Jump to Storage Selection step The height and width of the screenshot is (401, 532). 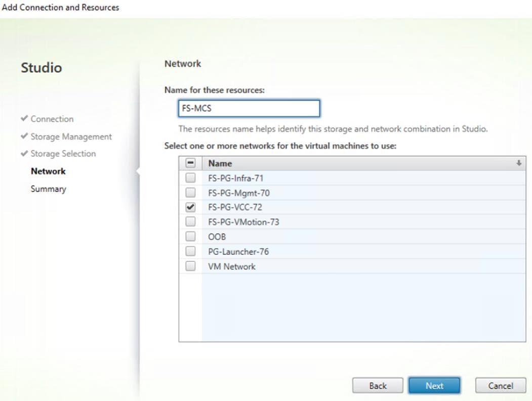pyautogui.click(x=63, y=154)
